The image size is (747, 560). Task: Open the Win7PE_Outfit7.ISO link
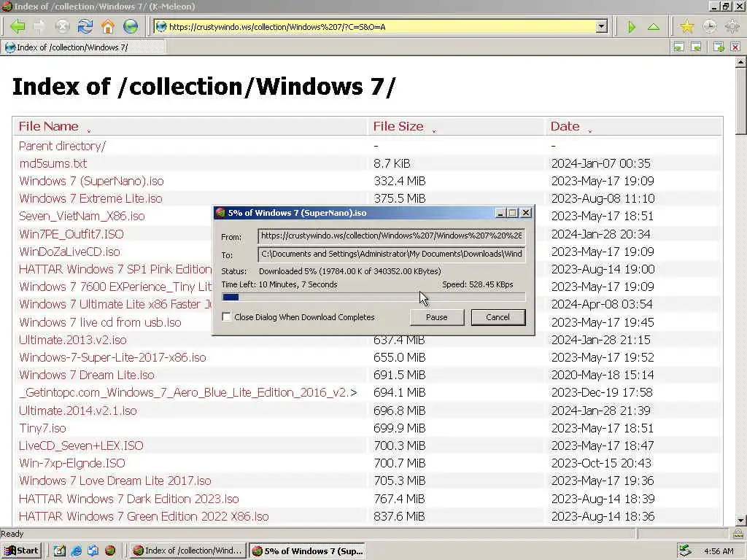pyautogui.click(x=71, y=234)
